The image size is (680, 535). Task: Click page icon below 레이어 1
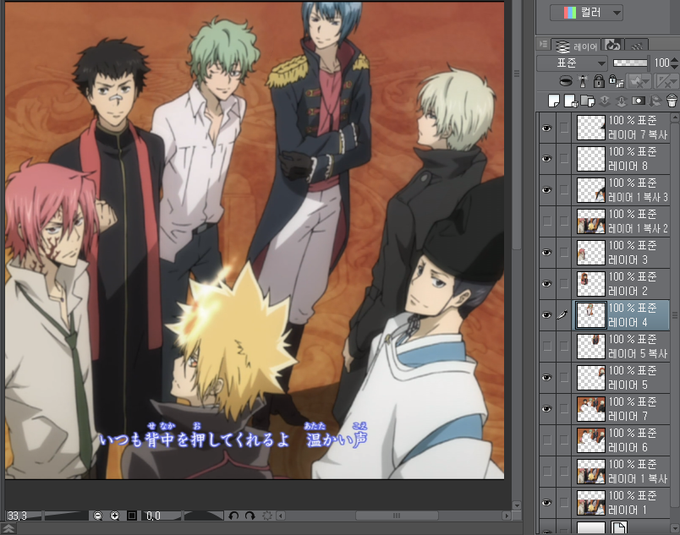pos(619,528)
